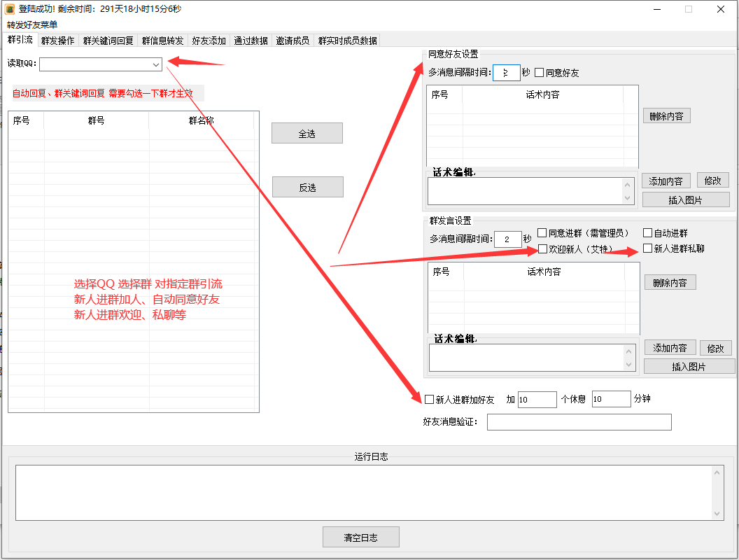Click the 清空日志 button
739x560 pixels.
(361, 537)
